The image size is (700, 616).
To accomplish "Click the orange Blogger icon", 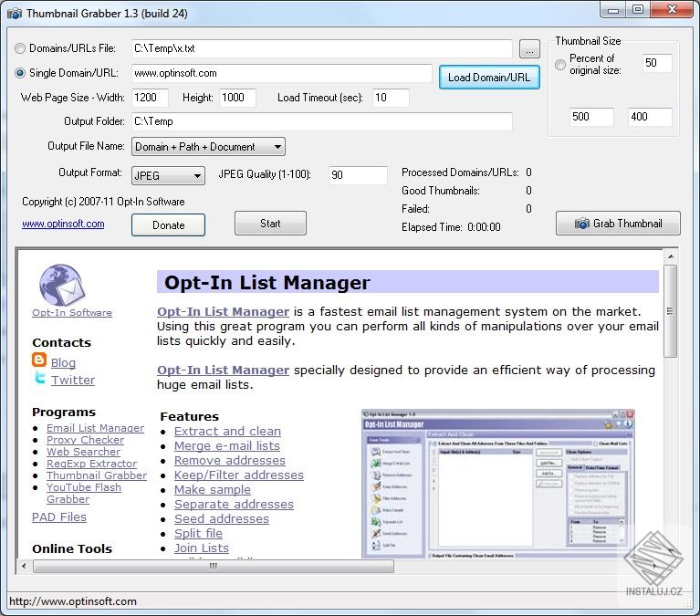I will pos(39,360).
